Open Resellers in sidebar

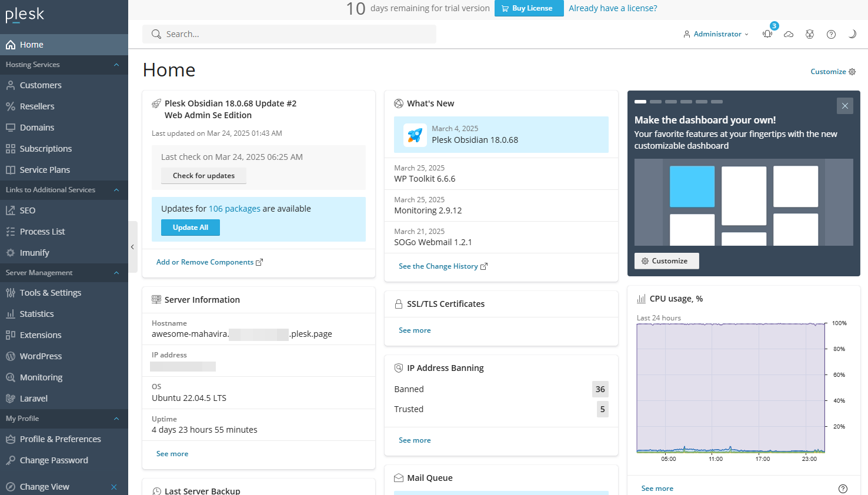pos(64,106)
